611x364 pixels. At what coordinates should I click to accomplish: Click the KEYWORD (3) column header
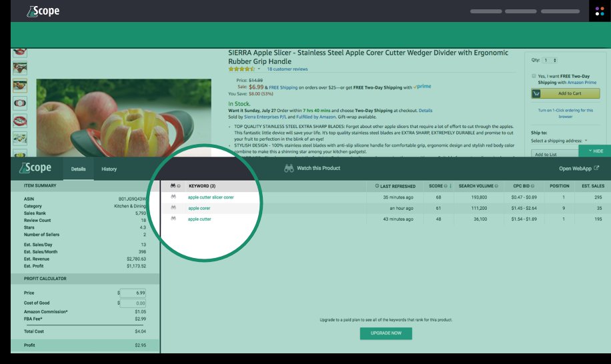202,186
